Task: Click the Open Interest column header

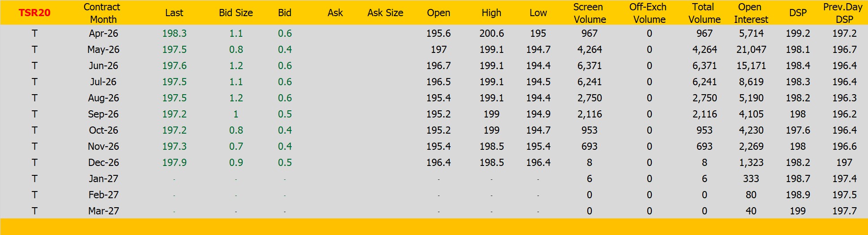Action: [x=751, y=13]
